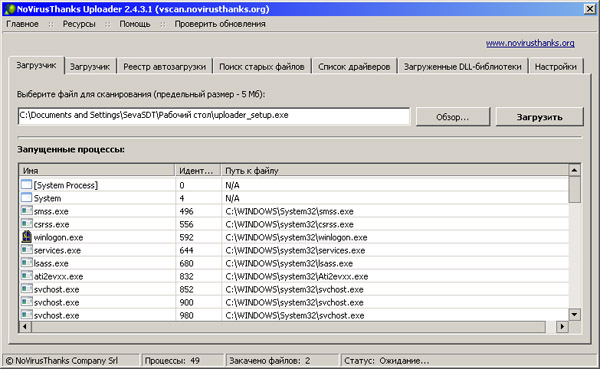Click path C:\WINDOWS\system32\Ati2evxx.exe
600x369 pixels.
(x=297, y=276)
